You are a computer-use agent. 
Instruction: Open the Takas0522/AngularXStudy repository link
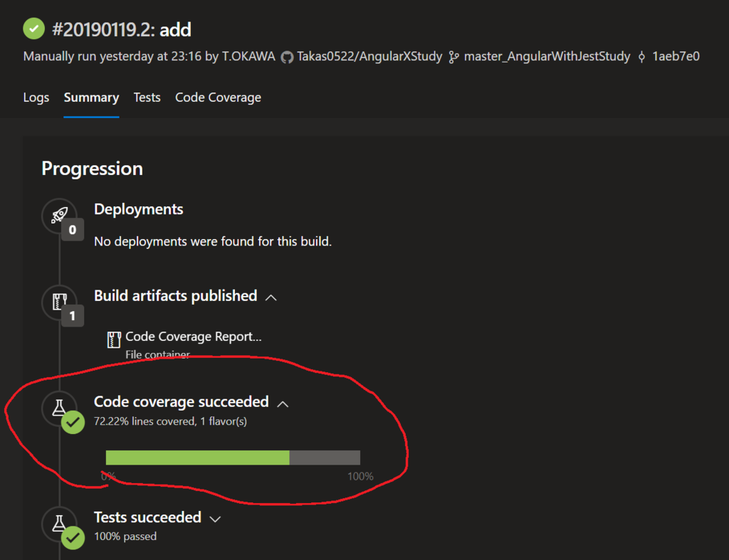click(369, 57)
